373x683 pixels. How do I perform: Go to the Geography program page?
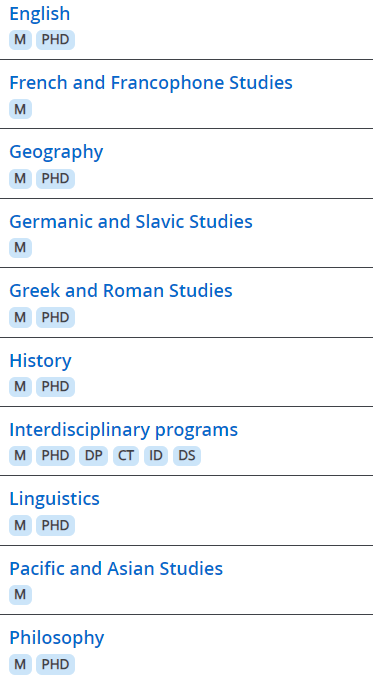[x=56, y=152]
